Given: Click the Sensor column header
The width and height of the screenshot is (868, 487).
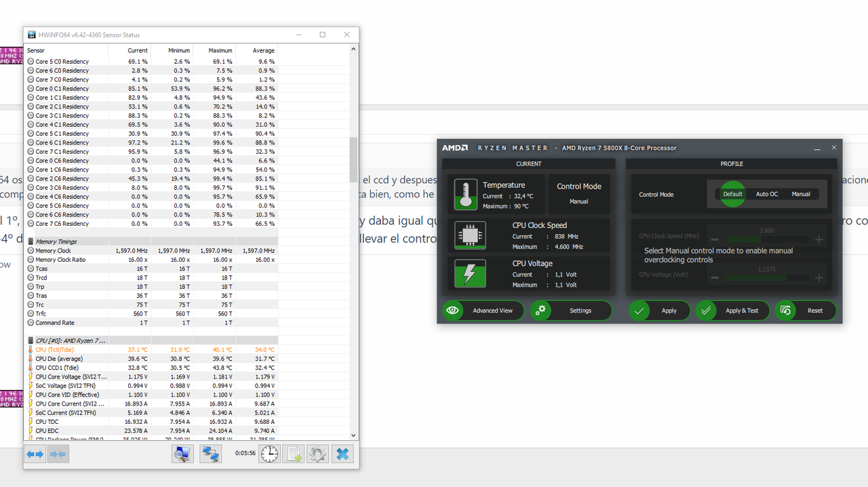Looking at the screenshot, I should point(65,50).
